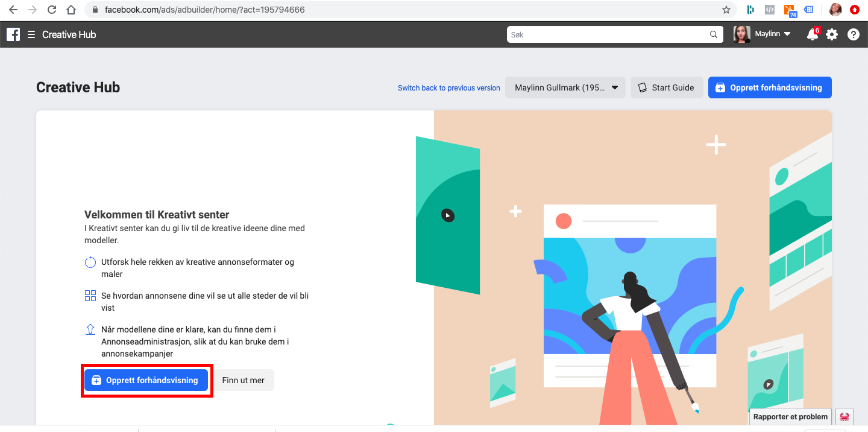Open the settings gear icon
The height and width of the screenshot is (432, 868).
tap(832, 34)
